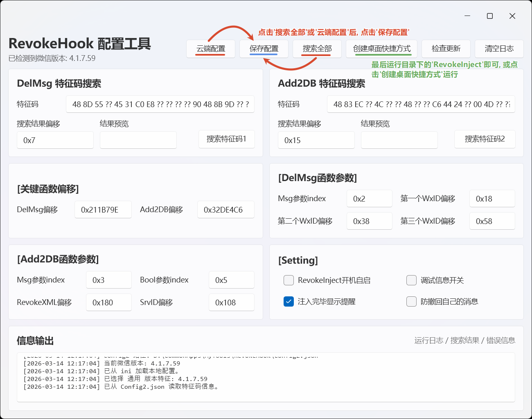Click DelMsg Msg参数index field 0x2
Image resolution: width=532 pixels, height=419 pixels.
coord(370,199)
